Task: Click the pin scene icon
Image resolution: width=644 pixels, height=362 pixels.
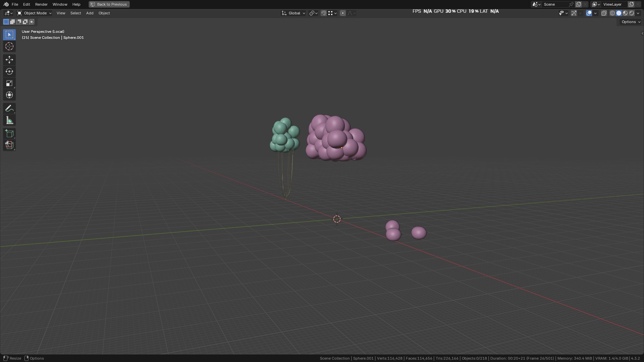Action: pyautogui.click(x=571, y=4)
